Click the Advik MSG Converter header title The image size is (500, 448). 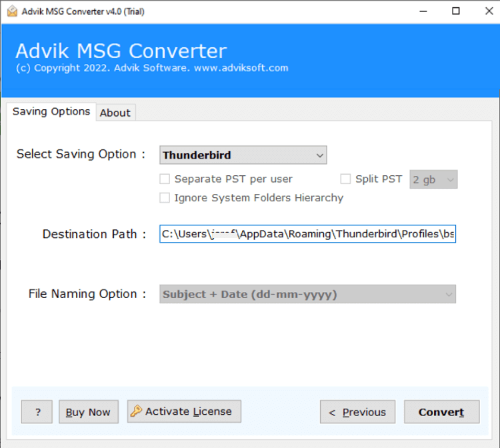point(121,51)
